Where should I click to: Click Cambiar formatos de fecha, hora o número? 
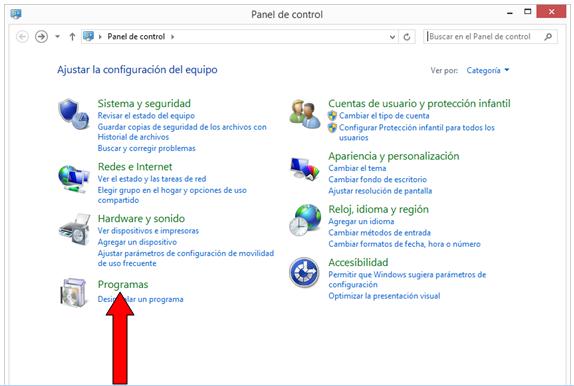coord(404,244)
